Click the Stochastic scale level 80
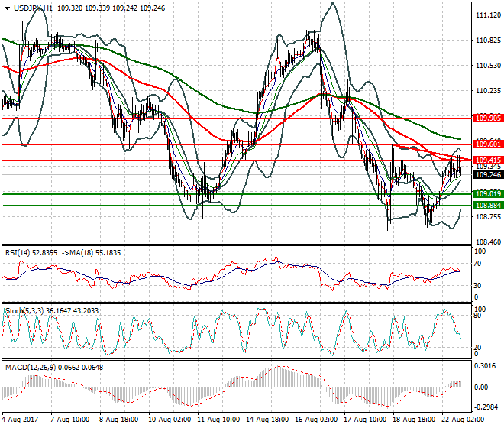 click(x=478, y=316)
